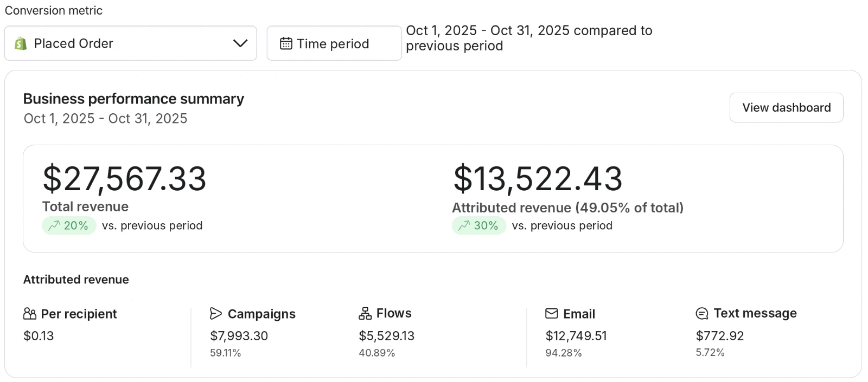Click the $12,749.51 email value
Viewport: 868px width, 382px height.
[x=576, y=336]
